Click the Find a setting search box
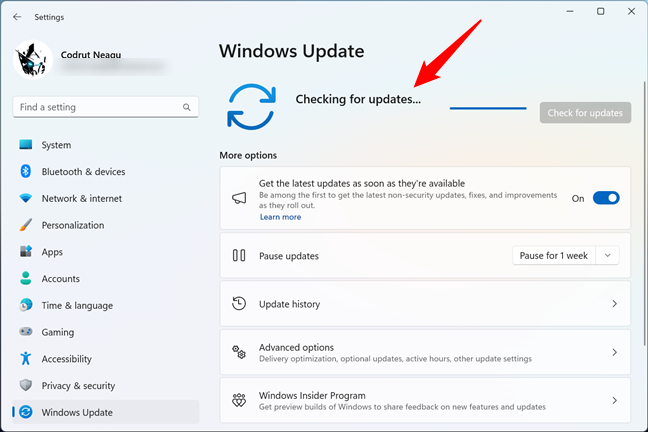 pyautogui.click(x=106, y=107)
